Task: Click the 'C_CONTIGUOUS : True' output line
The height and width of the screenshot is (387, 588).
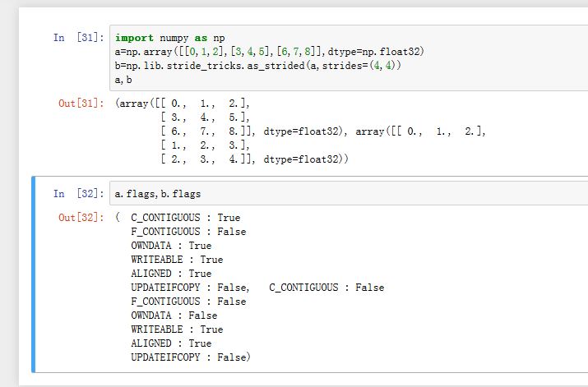Action: [185, 218]
